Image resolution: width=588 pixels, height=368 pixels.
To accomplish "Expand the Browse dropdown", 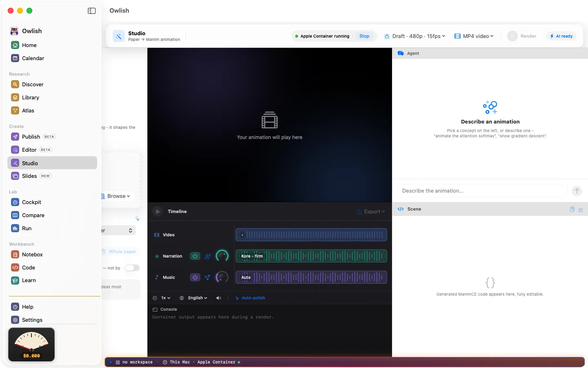I will coord(116,196).
